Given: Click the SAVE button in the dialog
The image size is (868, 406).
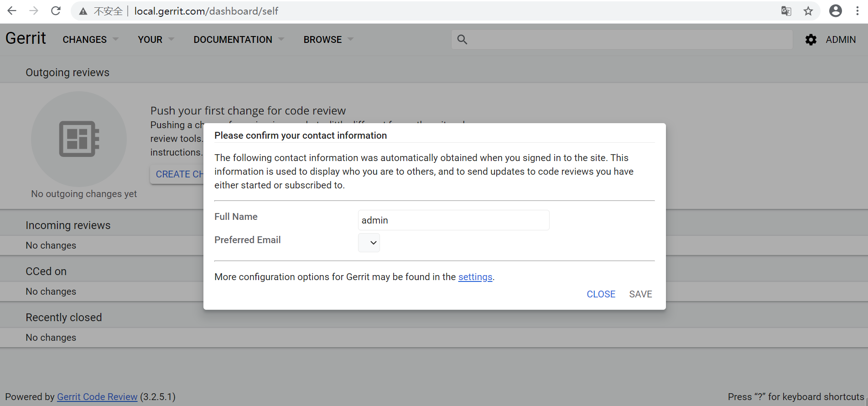Looking at the screenshot, I should (x=641, y=294).
